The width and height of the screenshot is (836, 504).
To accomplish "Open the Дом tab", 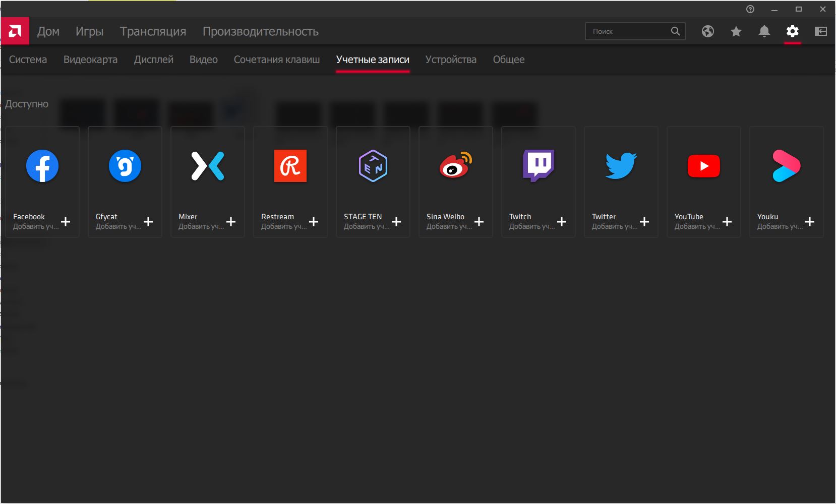I will 48,31.
